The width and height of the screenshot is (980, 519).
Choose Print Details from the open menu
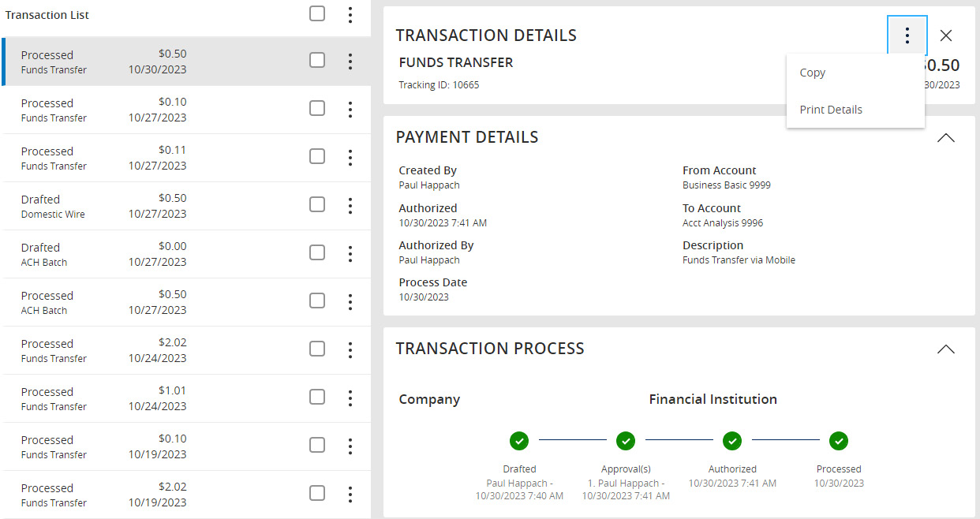click(x=830, y=109)
